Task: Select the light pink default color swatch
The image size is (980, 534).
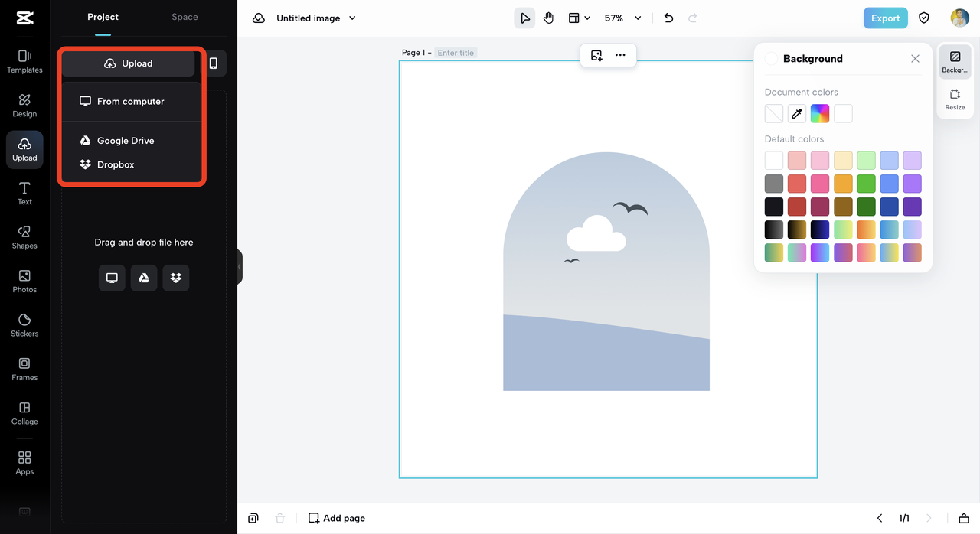Action: click(x=820, y=161)
